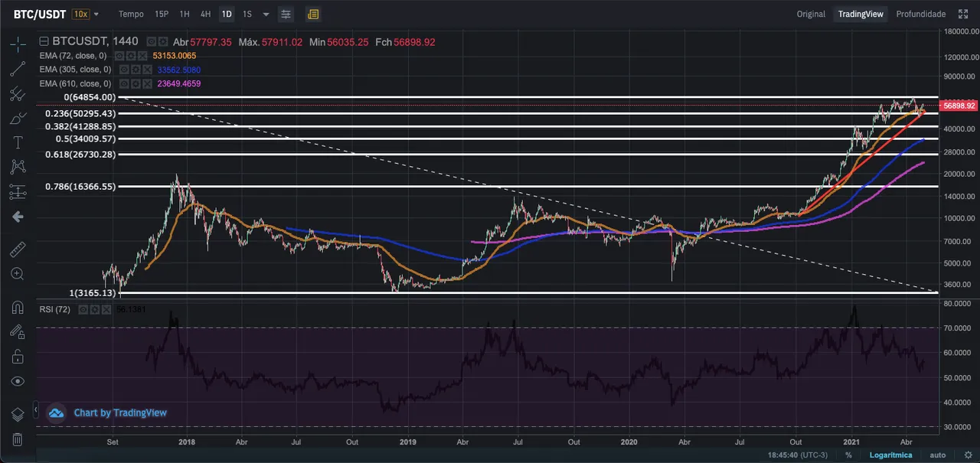Open RSI 72 settings gear
Screen dimensions: 980x463
[x=96, y=309]
